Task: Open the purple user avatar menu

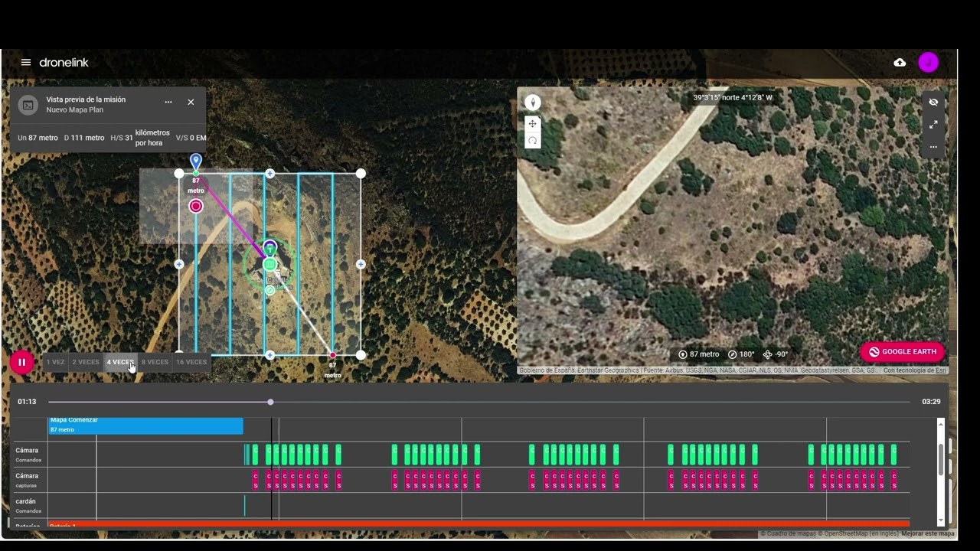Action: pyautogui.click(x=928, y=63)
